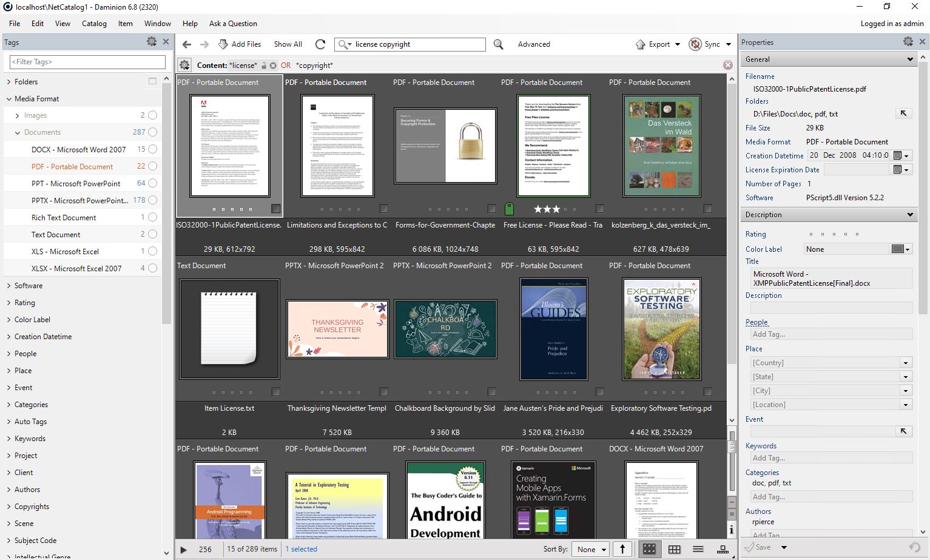Click the refresh icon in the toolbar
Screen dimensions: 930x560
pyautogui.click(x=320, y=44)
